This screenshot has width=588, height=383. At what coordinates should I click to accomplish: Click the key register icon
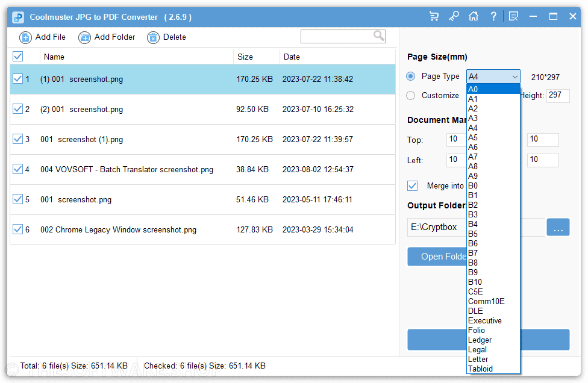(x=454, y=16)
